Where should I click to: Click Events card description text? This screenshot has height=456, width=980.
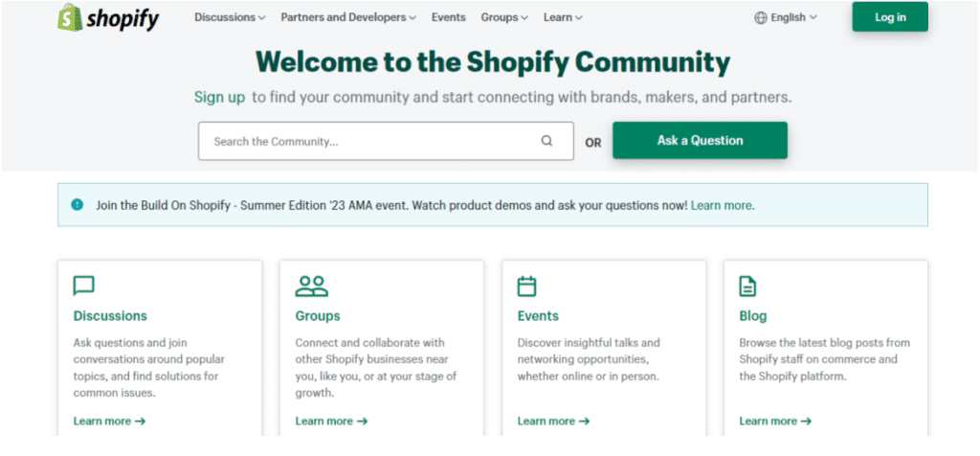coord(589,359)
